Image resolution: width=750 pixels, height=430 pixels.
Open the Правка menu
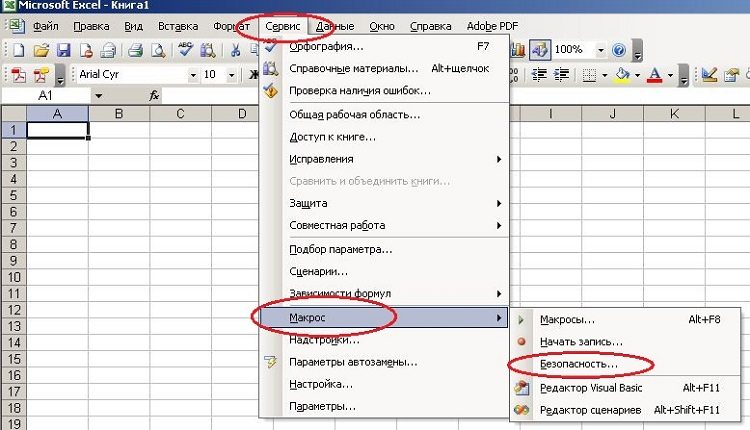[91, 26]
